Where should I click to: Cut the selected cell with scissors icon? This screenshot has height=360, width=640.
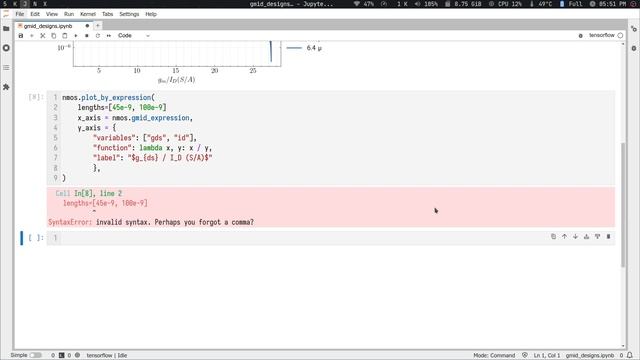pyautogui.click(x=42, y=36)
